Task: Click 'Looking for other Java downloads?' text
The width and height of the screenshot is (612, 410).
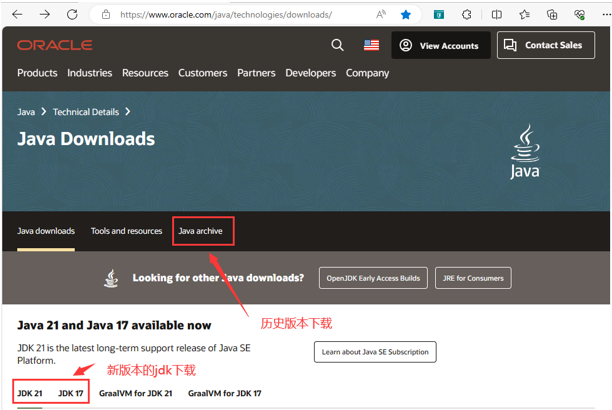Action: pos(218,278)
